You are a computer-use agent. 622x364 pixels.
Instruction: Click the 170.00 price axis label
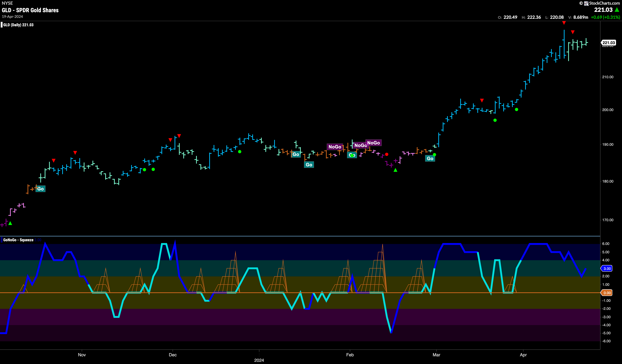coord(608,220)
